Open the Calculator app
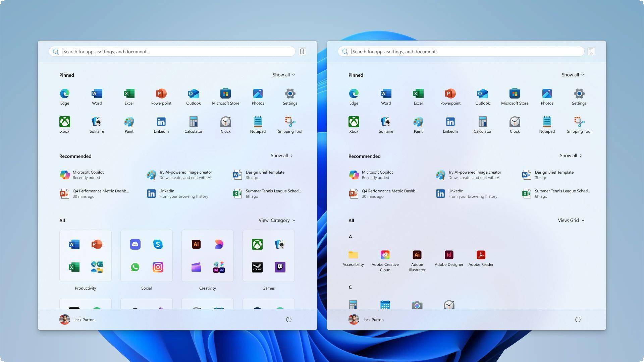644x362 pixels. click(x=193, y=124)
